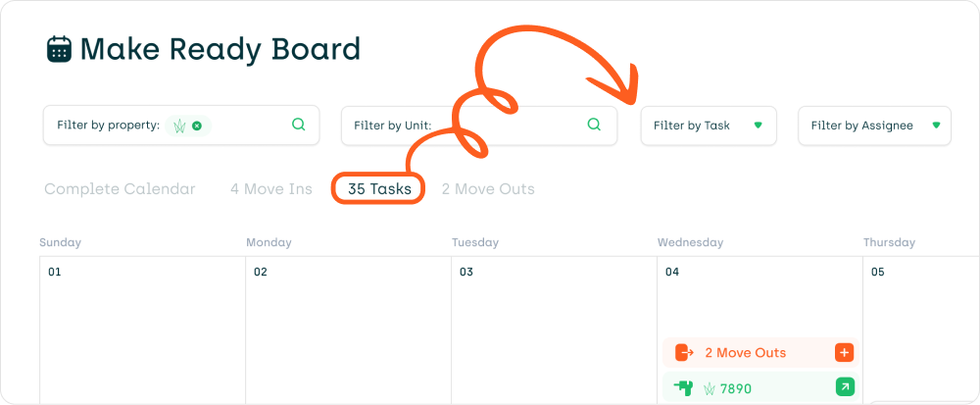
Task: Click the green arrow on Filter by Task
Action: [x=759, y=126]
